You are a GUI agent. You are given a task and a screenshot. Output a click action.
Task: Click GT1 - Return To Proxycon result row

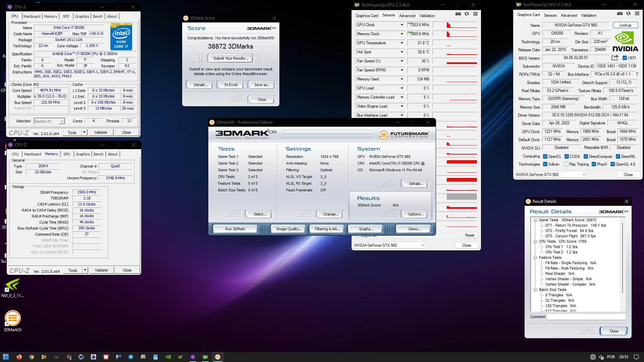[576, 225]
